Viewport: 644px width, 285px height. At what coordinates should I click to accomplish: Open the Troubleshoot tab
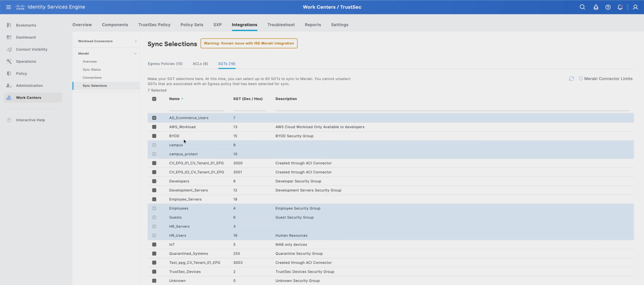(281, 25)
